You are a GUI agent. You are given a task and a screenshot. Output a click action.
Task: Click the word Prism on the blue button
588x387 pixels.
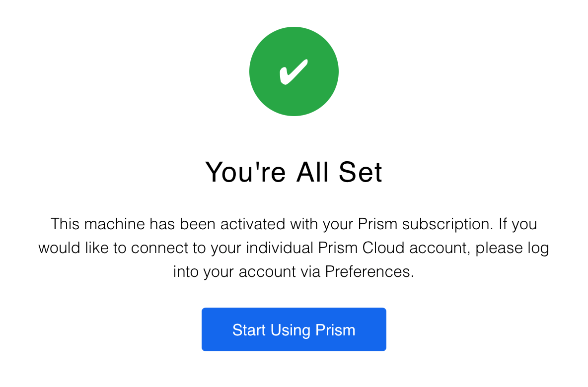click(335, 330)
